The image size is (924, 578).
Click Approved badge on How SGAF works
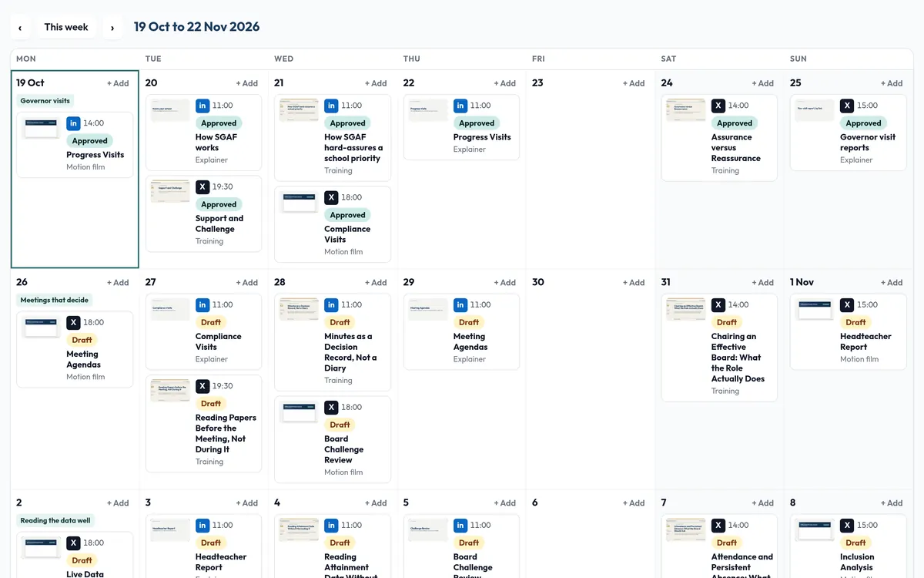[219, 123]
